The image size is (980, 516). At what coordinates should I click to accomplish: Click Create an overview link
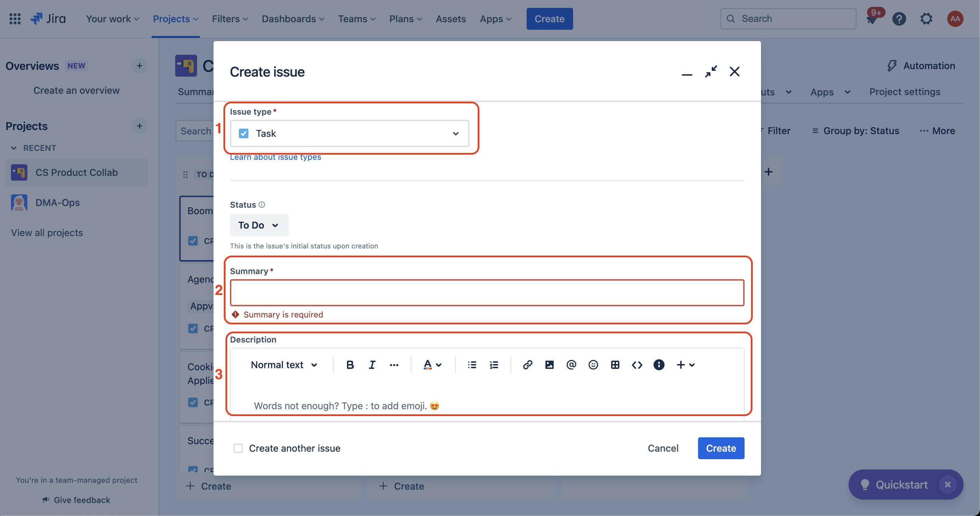pyautogui.click(x=76, y=91)
